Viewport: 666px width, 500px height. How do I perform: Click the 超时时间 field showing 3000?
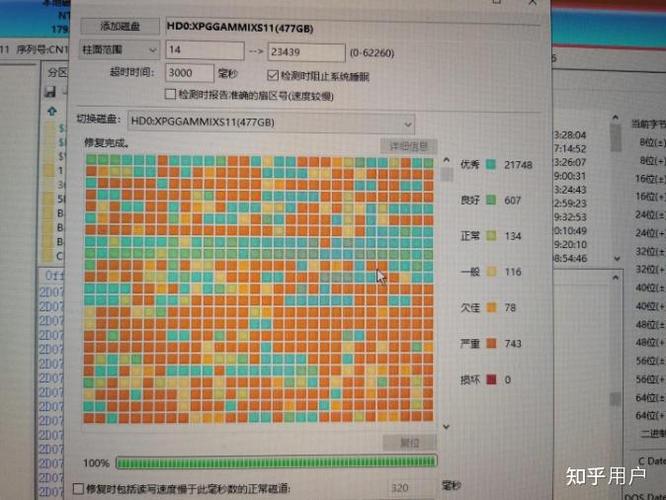(189, 73)
